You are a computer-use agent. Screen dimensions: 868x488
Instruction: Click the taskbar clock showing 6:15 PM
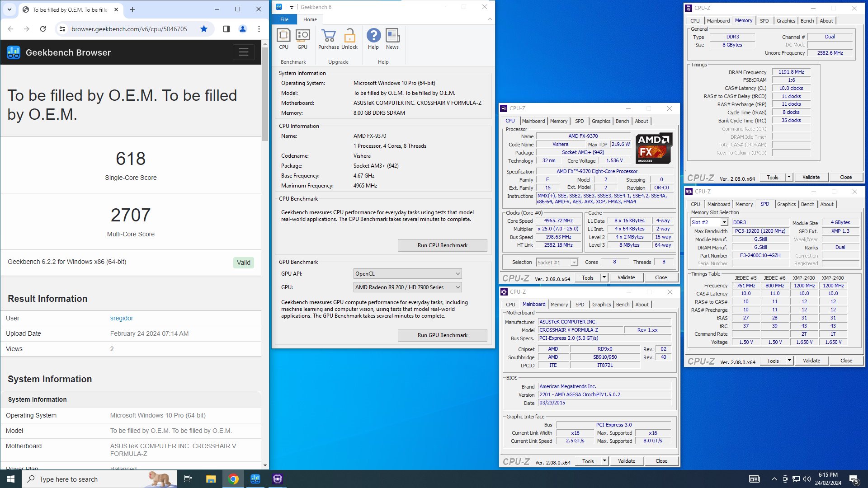click(x=828, y=479)
